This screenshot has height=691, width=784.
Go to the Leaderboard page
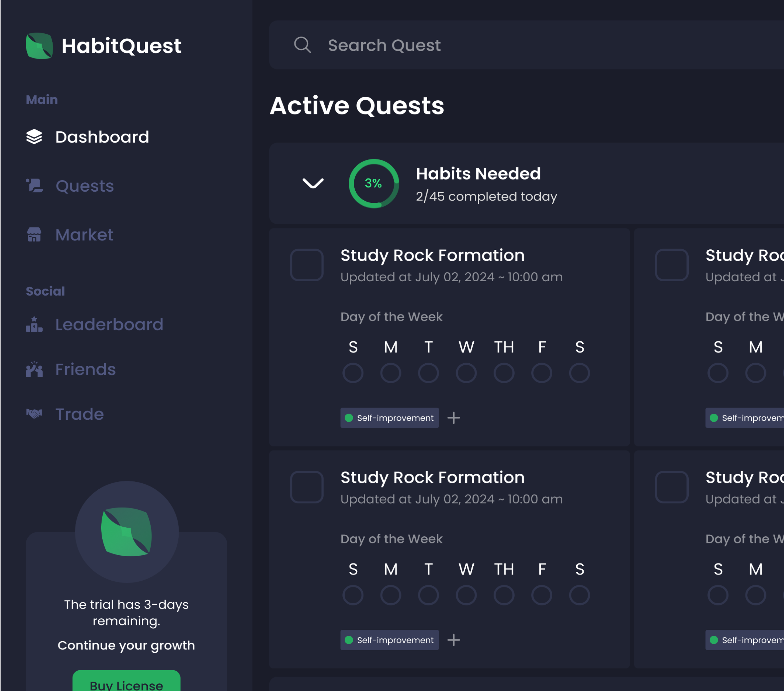pyautogui.click(x=109, y=324)
